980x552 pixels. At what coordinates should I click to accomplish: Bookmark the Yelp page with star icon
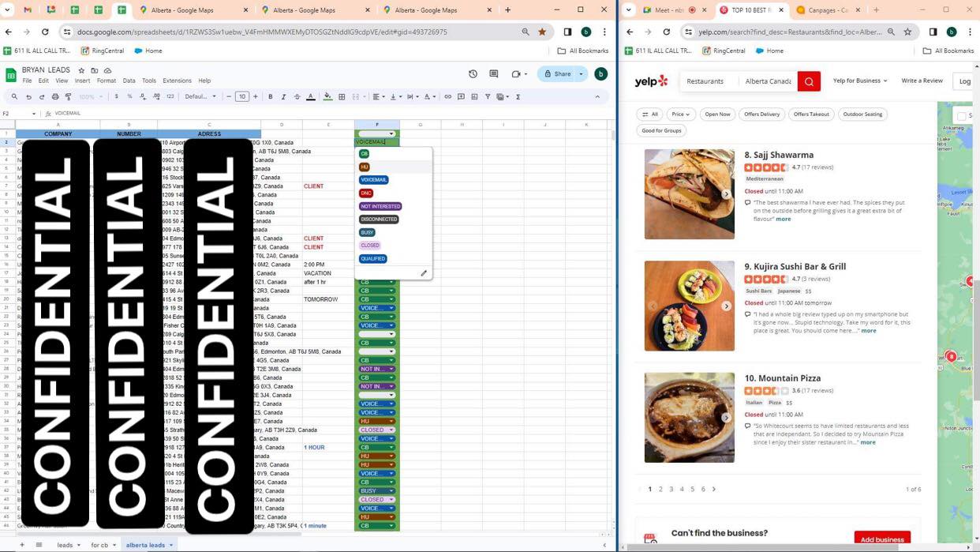coord(907,32)
